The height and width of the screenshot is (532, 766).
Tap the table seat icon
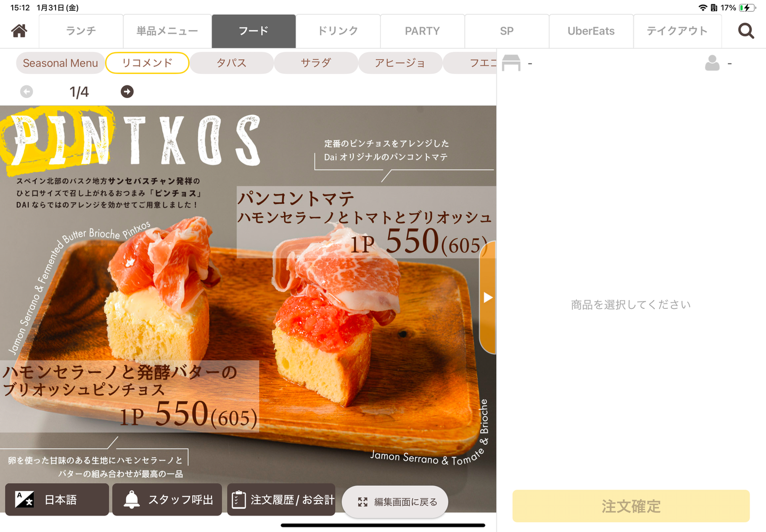[511, 63]
